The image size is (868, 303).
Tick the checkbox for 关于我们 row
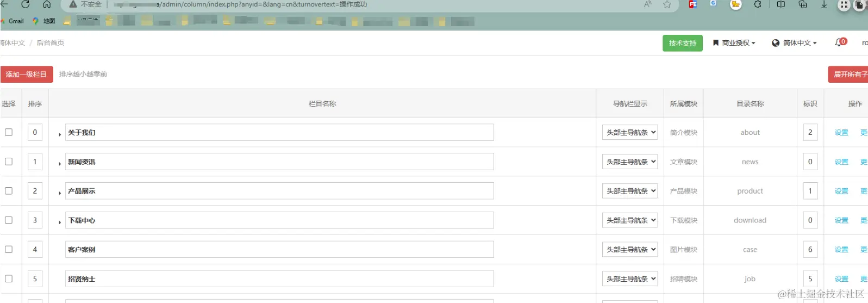pos(9,132)
